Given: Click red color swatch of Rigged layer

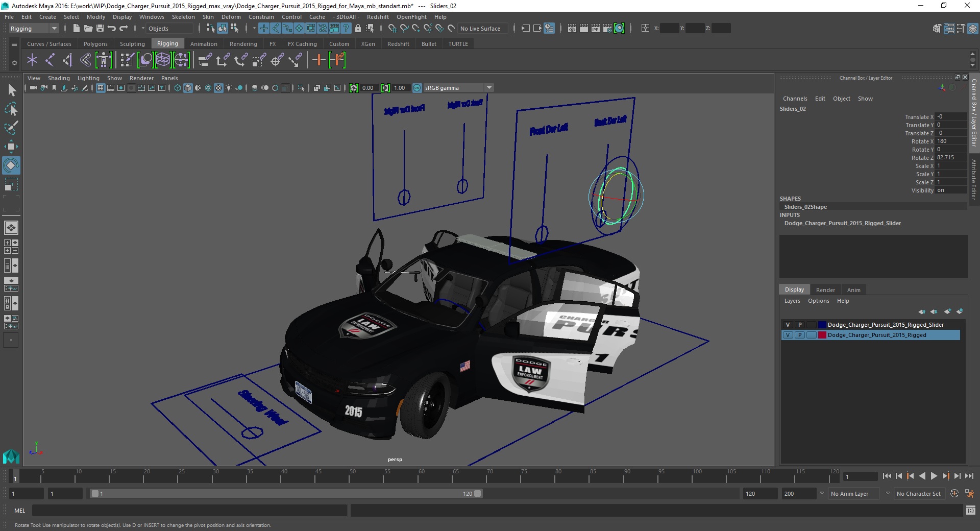Looking at the screenshot, I should coord(822,335).
